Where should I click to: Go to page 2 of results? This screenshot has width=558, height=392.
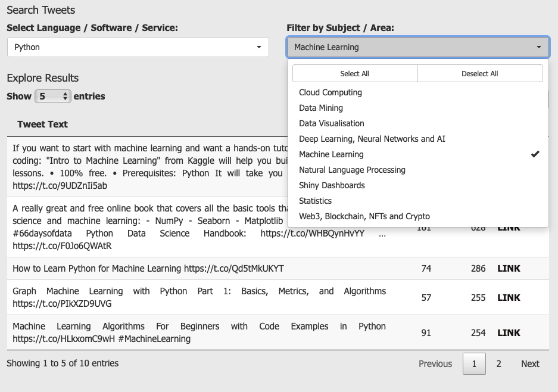(498, 363)
